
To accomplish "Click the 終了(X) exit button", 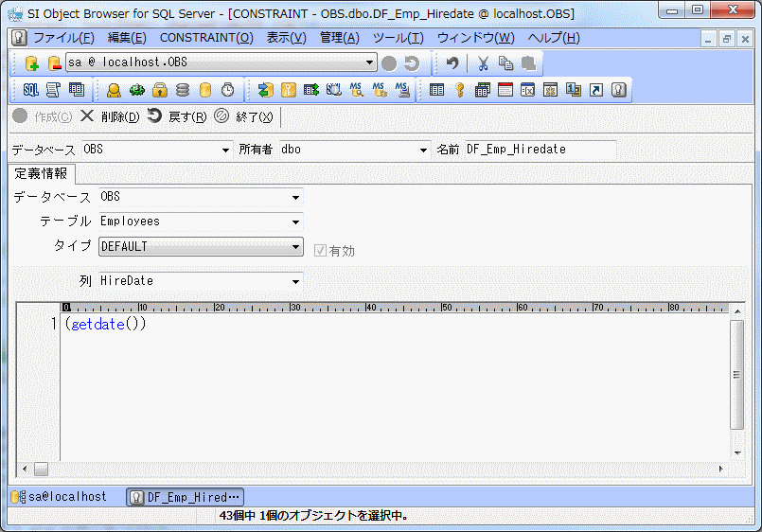I will [x=244, y=116].
